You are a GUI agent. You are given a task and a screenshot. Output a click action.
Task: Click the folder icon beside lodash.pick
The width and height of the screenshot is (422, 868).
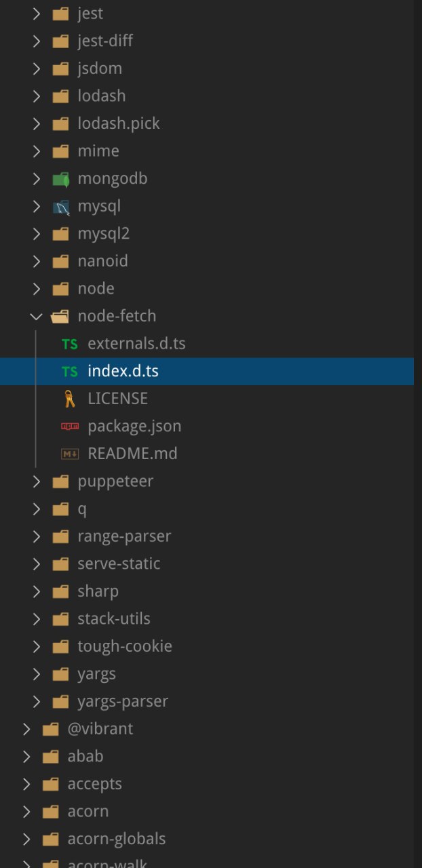click(61, 124)
